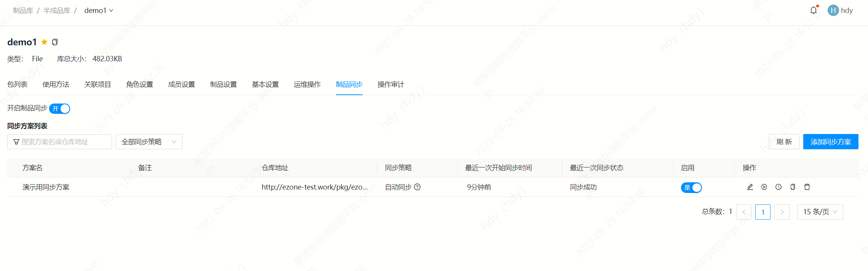The width and height of the screenshot is (868, 271).
Task: Click the 制品库 breadcrumb link
Action: pos(23,11)
